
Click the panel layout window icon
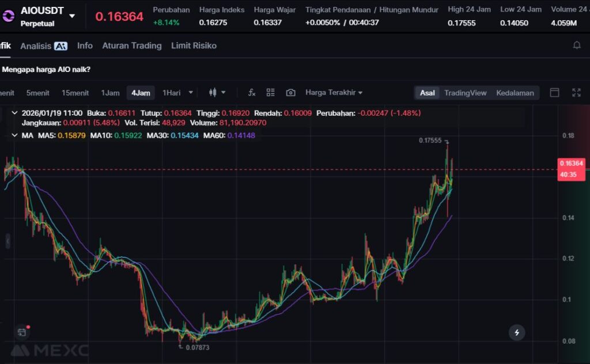(x=555, y=93)
